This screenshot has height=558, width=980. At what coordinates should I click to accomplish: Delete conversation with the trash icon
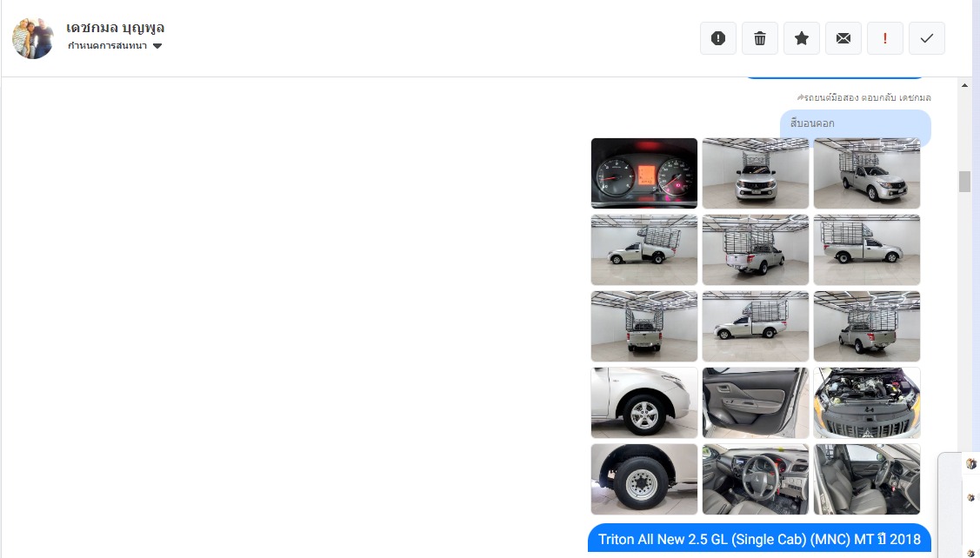coord(760,38)
